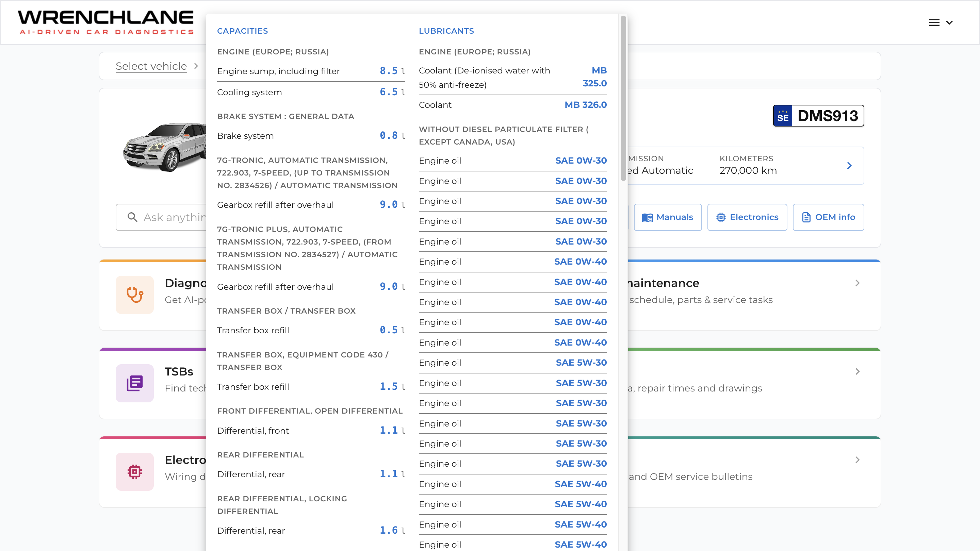Click the Brake system 0.8 l value
Viewport: 980px width, 551px height.
point(392,135)
